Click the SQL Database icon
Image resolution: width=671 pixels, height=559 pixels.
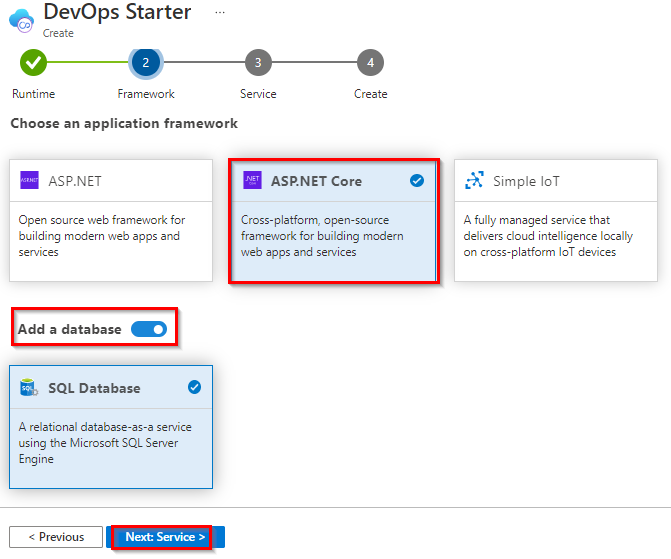pyautogui.click(x=29, y=388)
